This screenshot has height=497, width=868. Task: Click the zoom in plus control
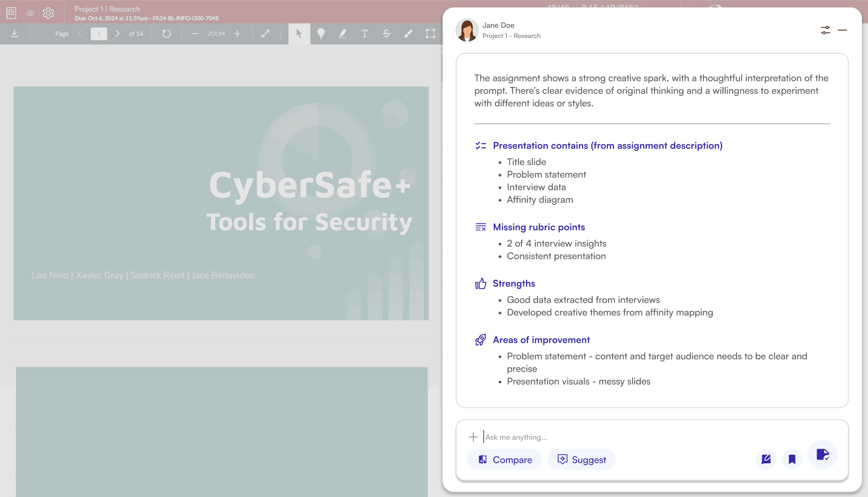click(x=238, y=34)
